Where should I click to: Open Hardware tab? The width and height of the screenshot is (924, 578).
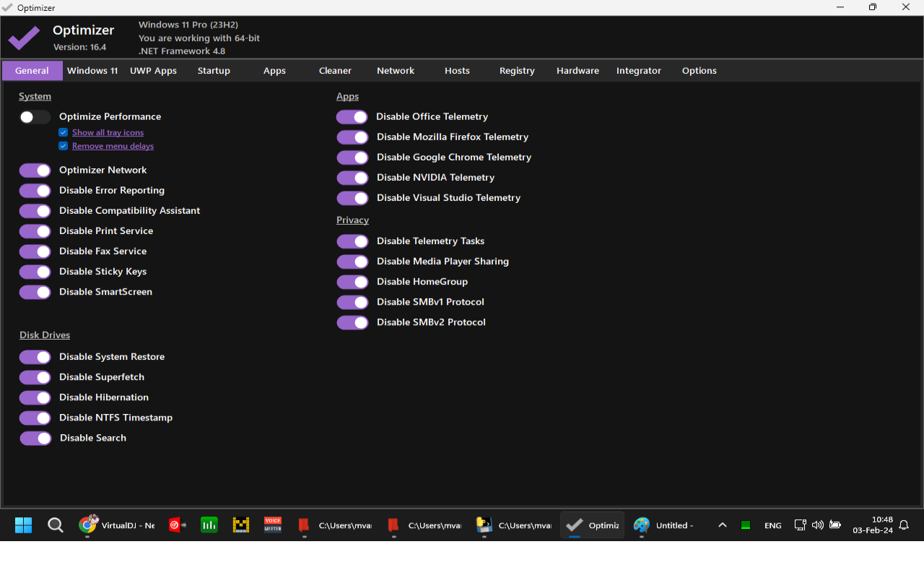click(577, 71)
